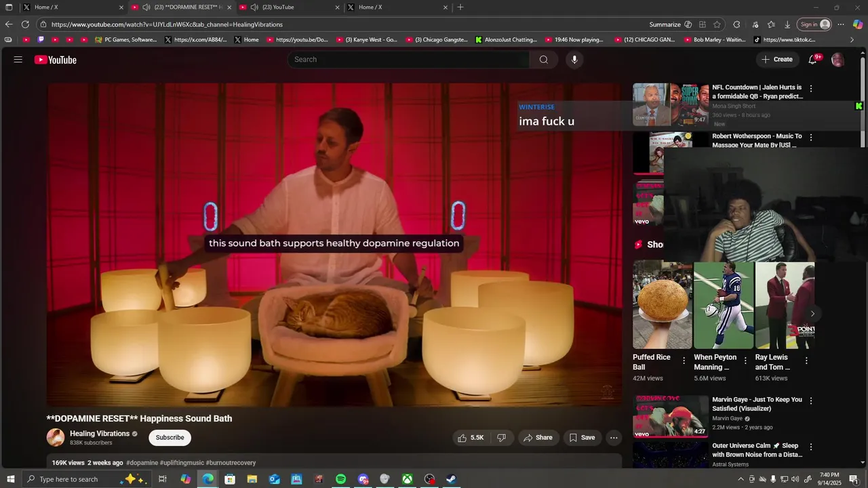Open Xbox app from the taskbar
This screenshot has width=868, height=488.
tap(407, 479)
